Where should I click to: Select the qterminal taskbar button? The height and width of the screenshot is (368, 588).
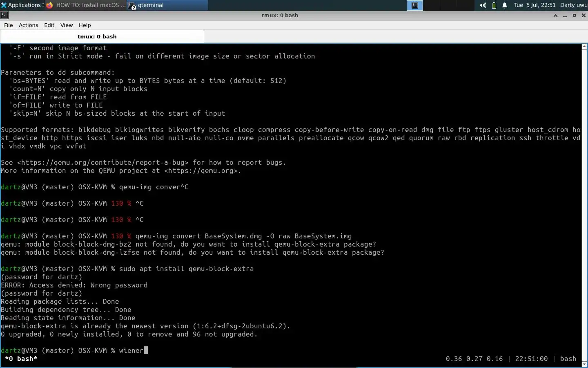coord(167,5)
